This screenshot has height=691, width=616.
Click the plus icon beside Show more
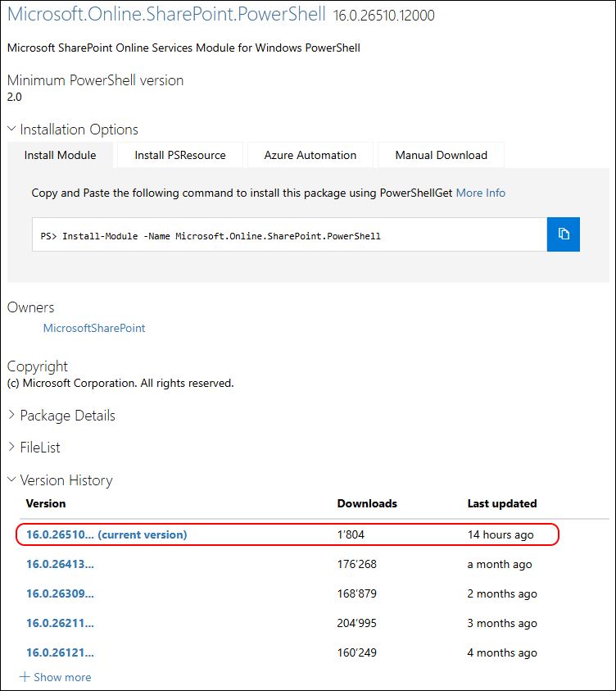tap(25, 677)
